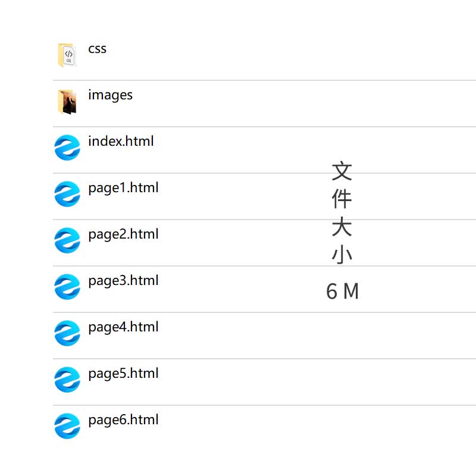Click the 6 M size text
476x476 pixels.
coord(342,292)
